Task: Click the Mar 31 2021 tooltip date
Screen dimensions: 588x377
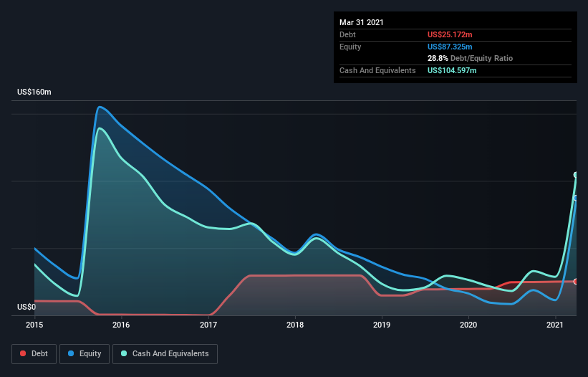Action: pos(362,22)
